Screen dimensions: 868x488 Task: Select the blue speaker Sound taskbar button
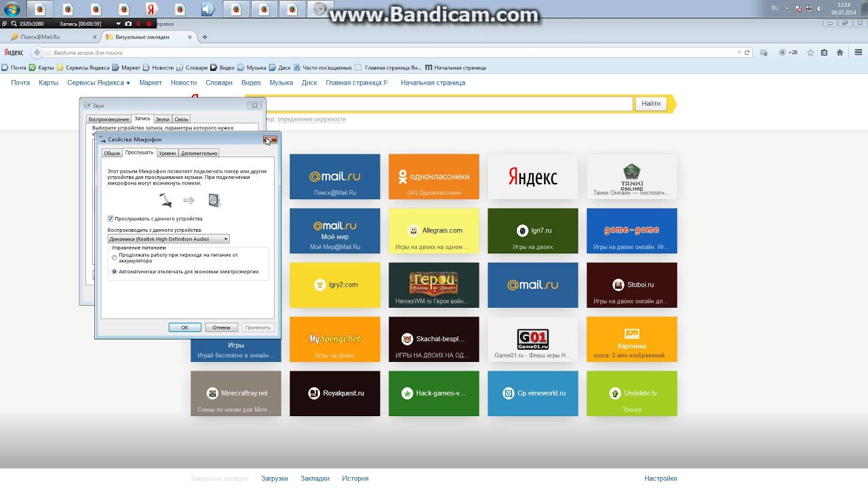208,9
